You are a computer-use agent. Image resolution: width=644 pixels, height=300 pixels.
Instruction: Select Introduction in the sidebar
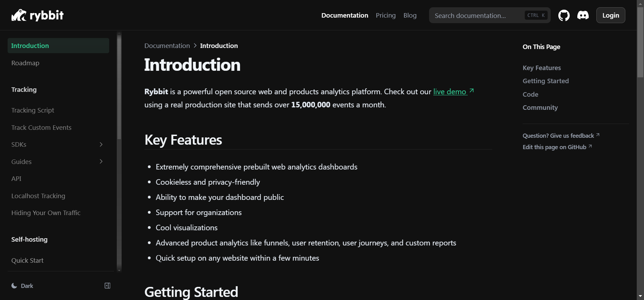58,46
